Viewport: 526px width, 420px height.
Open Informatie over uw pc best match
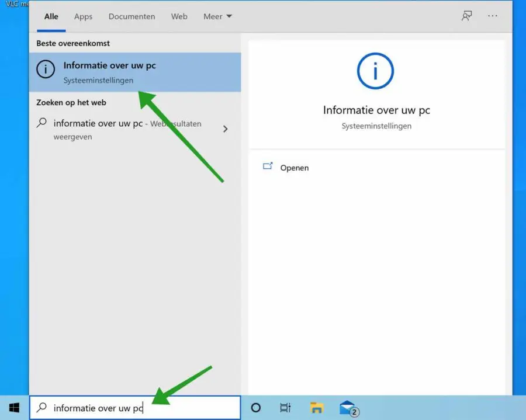click(135, 72)
